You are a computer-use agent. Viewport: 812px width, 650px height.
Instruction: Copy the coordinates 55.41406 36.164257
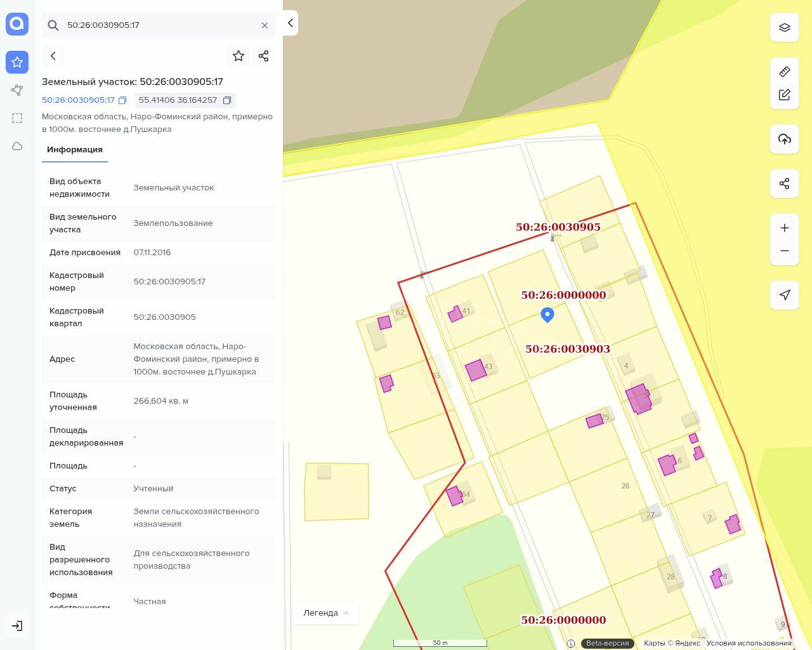pyautogui.click(x=226, y=100)
